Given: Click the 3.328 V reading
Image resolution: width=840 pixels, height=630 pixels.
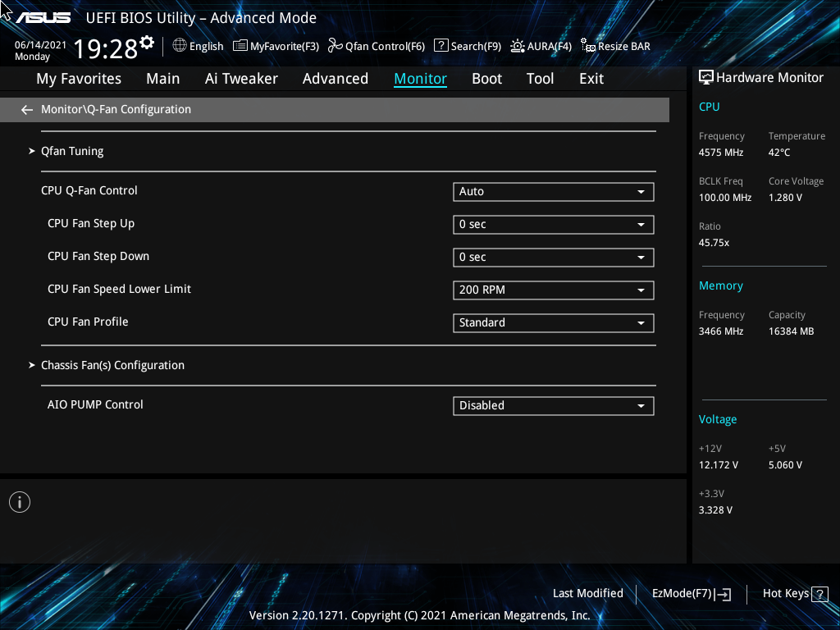Looking at the screenshot, I should click(715, 510).
